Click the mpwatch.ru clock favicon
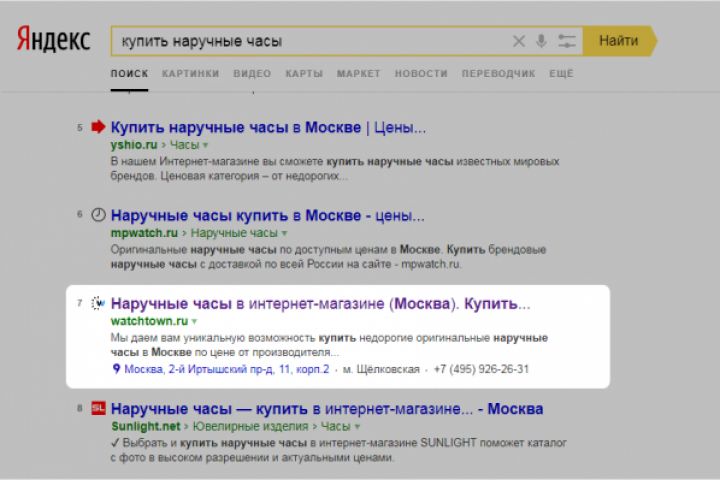Screen dimensions: 720x480 [98, 215]
